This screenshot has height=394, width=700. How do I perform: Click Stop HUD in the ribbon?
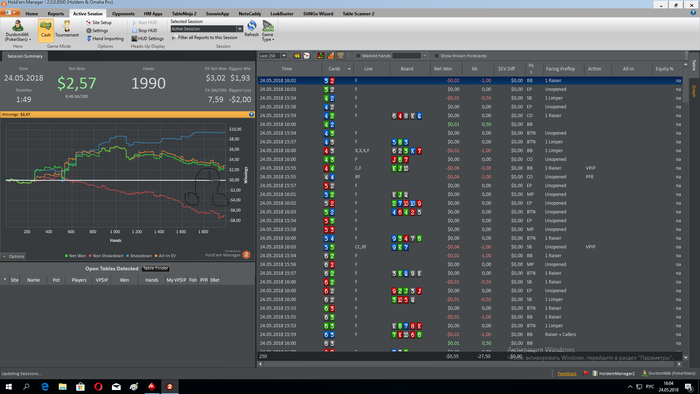coord(144,30)
